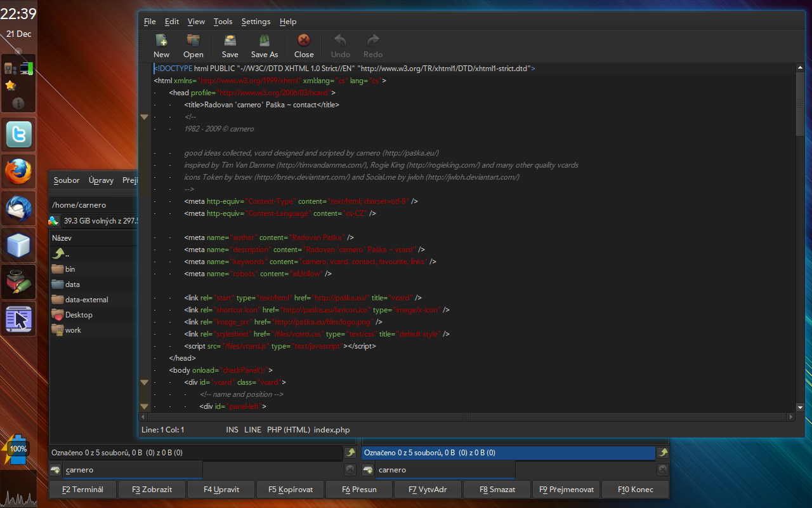812x508 pixels.
Task: Click the editor's vertical scrollbar thumb
Action: point(800,104)
